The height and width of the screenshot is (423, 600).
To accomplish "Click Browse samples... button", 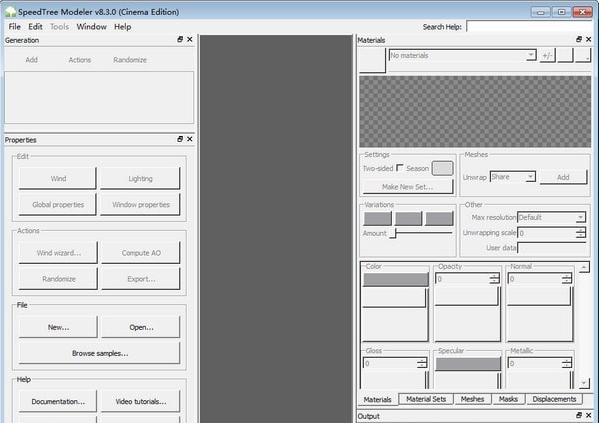I will pyautogui.click(x=99, y=353).
